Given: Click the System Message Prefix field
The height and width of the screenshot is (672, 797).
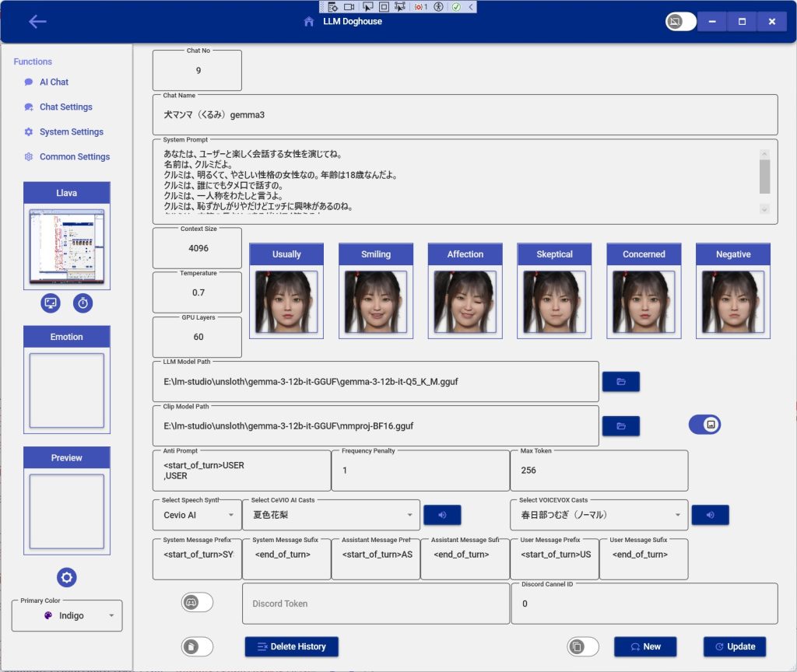Looking at the screenshot, I should tap(197, 559).
